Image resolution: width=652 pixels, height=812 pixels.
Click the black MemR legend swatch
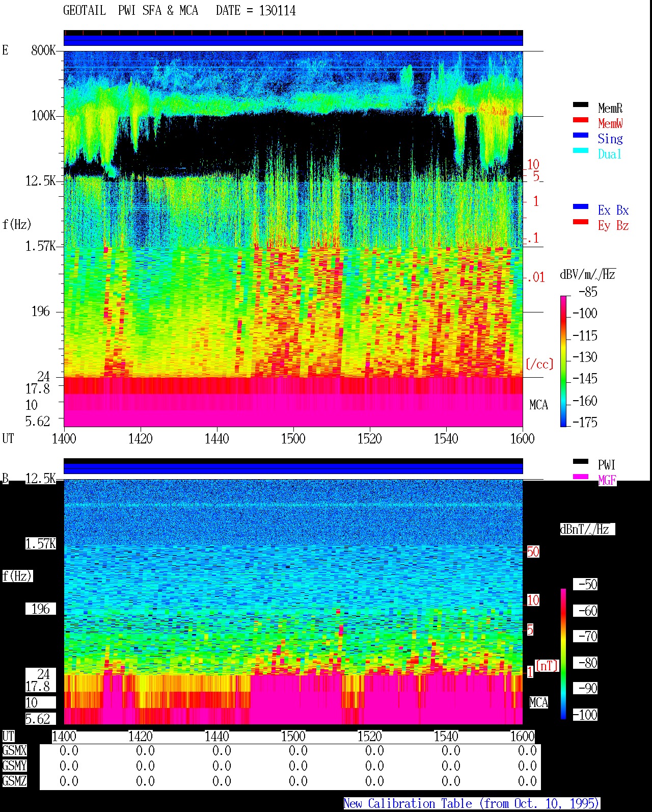pos(581,104)
